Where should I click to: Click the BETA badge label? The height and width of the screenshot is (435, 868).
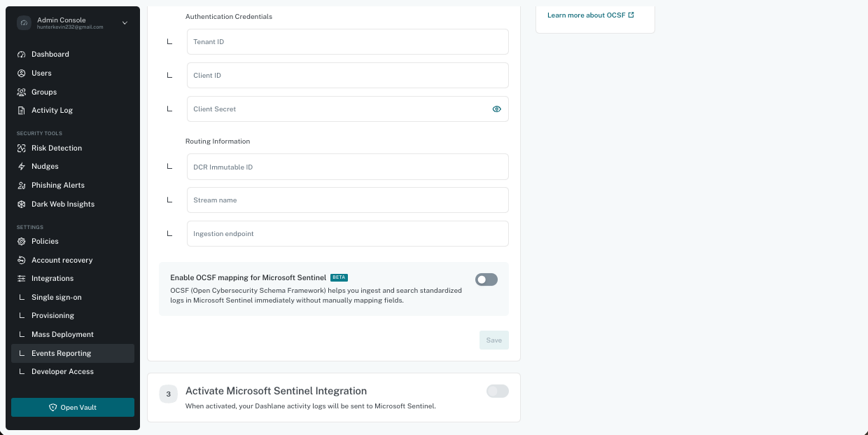coord(339,277)
